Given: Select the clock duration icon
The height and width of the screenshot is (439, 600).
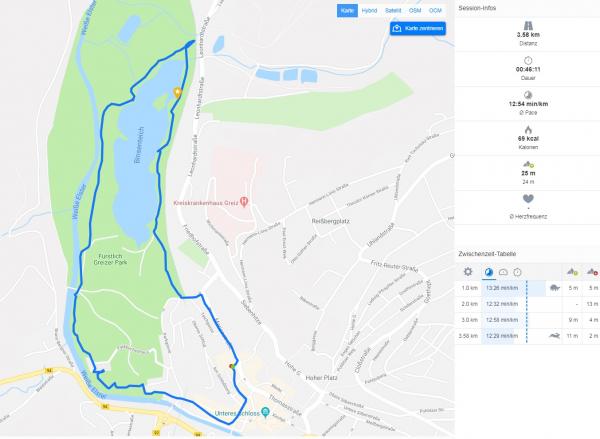Looking at the screenshot, I should coord(517,272).
